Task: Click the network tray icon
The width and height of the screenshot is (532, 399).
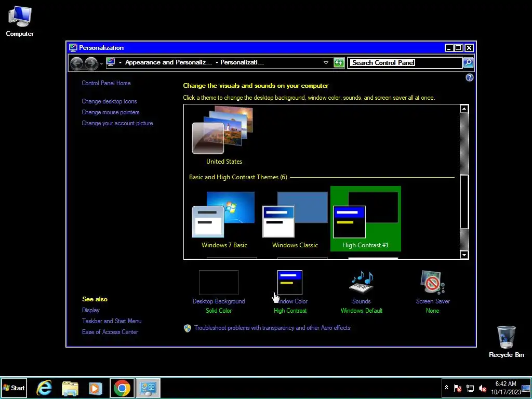Action: (x=470, y=388)
